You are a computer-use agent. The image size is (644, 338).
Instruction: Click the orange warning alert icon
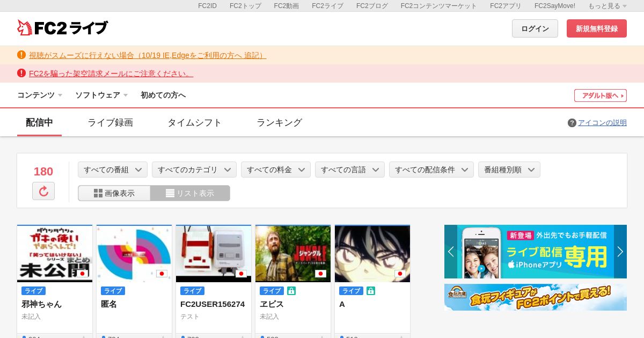(x=21, y=55)
